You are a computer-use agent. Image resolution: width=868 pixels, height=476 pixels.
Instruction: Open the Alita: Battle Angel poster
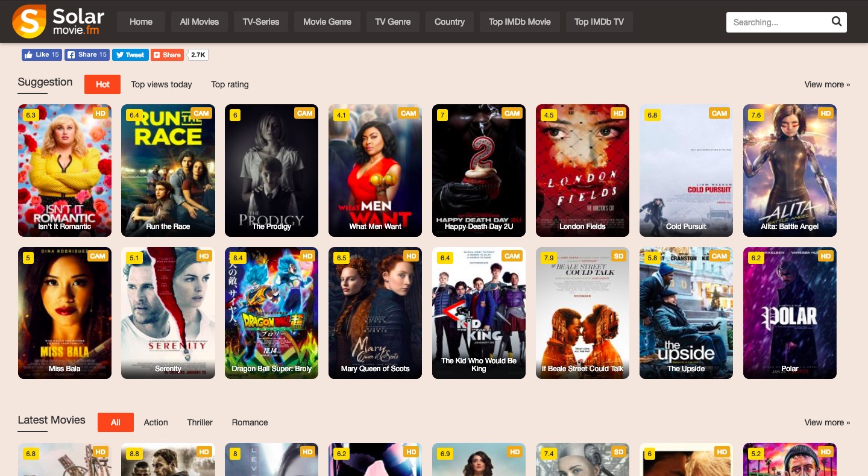790,171
